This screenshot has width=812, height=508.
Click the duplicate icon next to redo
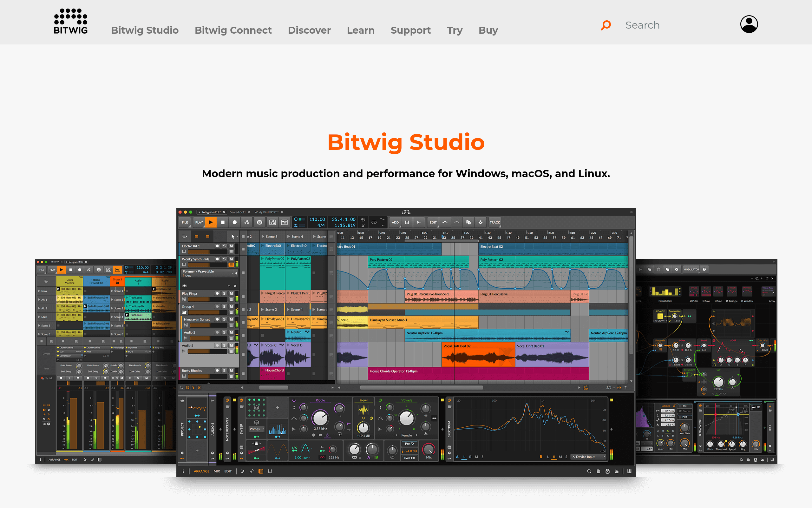[x=468, y=222]
